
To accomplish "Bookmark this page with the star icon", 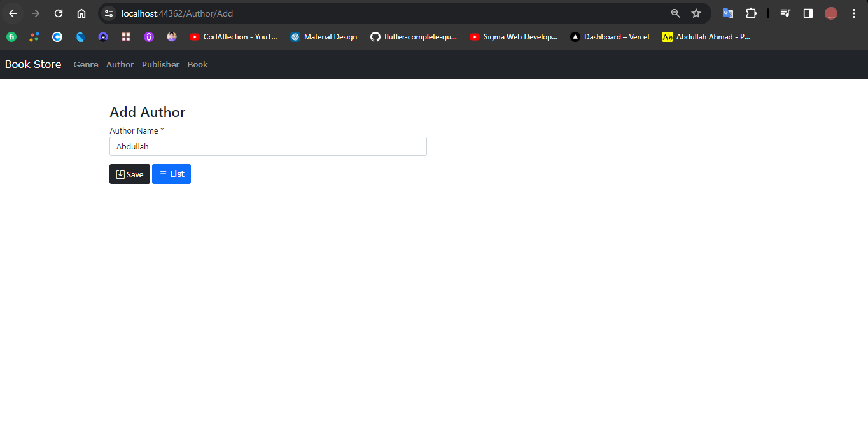I will click(696, 13).
